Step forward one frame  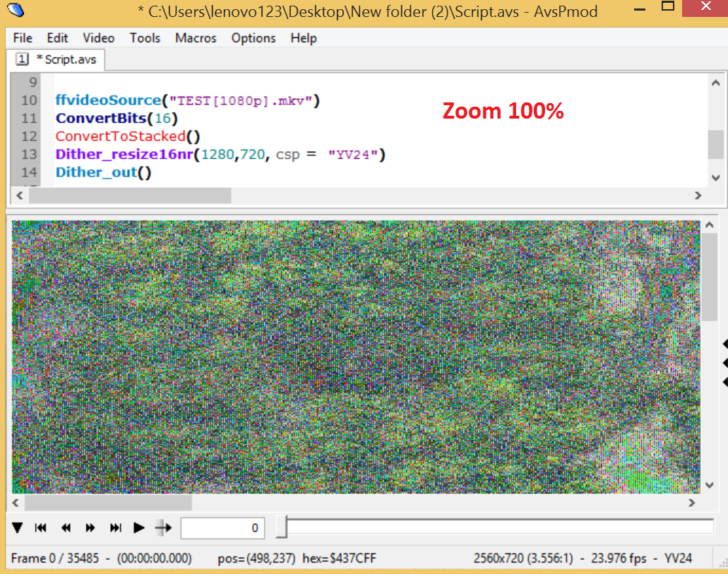point(90,527)
